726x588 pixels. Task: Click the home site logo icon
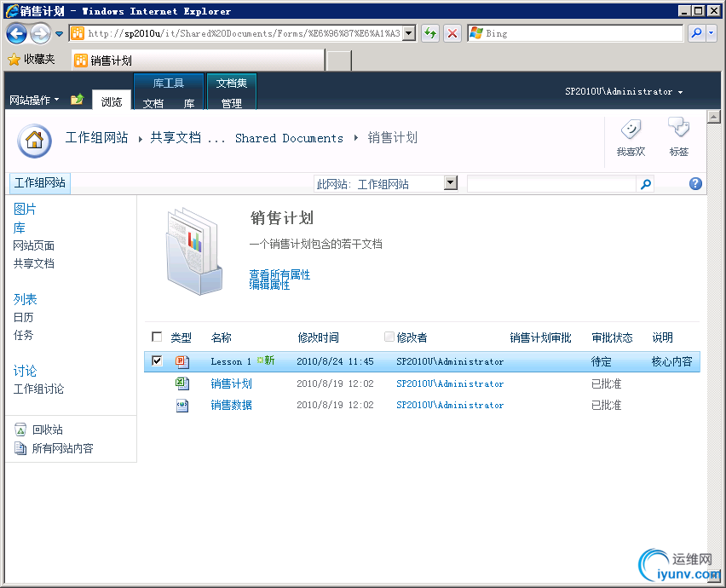coord(35,141)
